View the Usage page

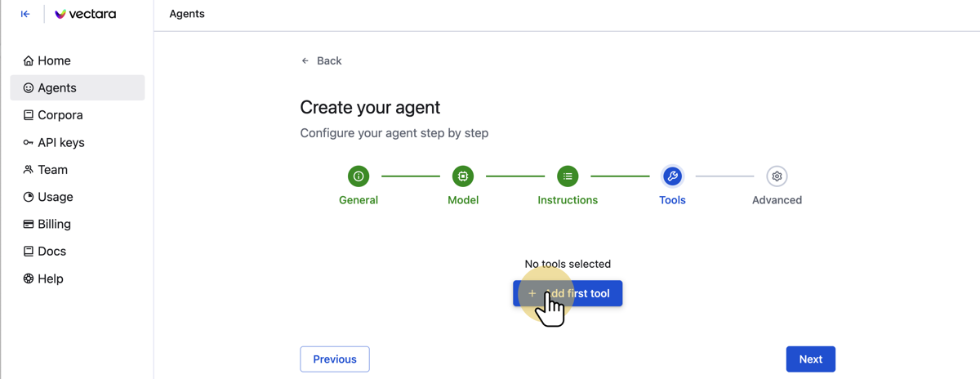coord(55,197)
